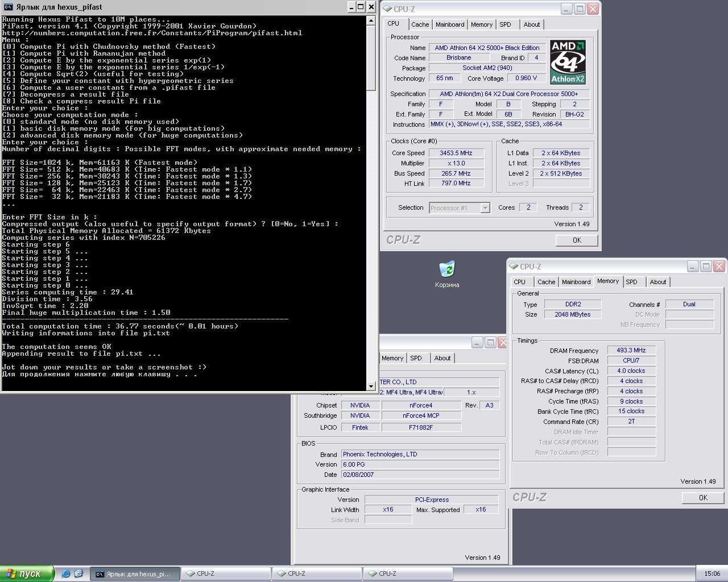Image resolution: width=728 pixels, height=582 pixels.
Task: Click the BIOS Brand Phoenix Technologies, LTD
Action: [420, 454]
